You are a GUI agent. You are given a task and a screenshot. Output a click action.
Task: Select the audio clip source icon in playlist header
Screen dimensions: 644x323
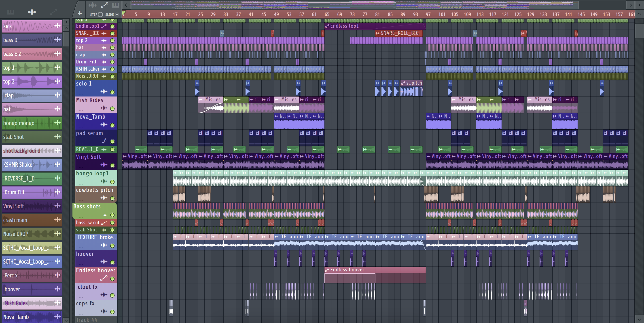(x=92, y=5)
